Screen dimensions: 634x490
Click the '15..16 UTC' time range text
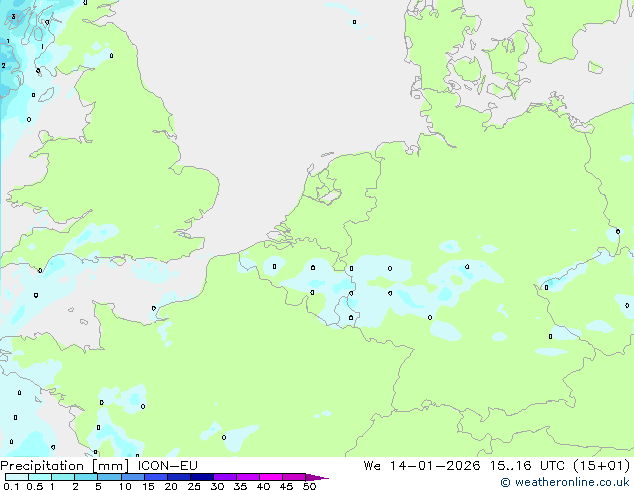click(x=527, y=465)
